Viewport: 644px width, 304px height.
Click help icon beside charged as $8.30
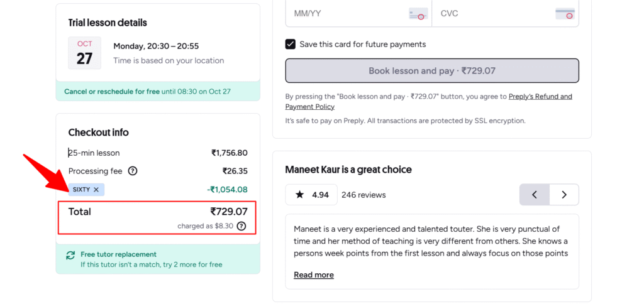tap(241, 226)
